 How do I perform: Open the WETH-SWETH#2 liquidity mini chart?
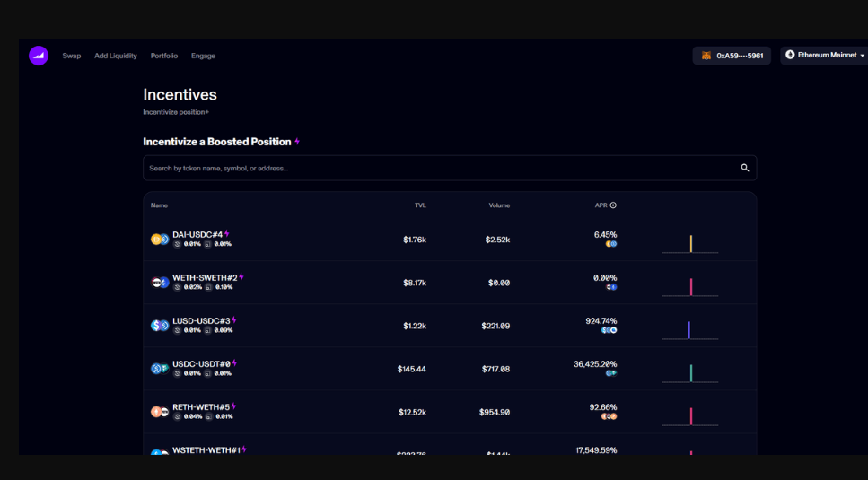coord(689,287)
